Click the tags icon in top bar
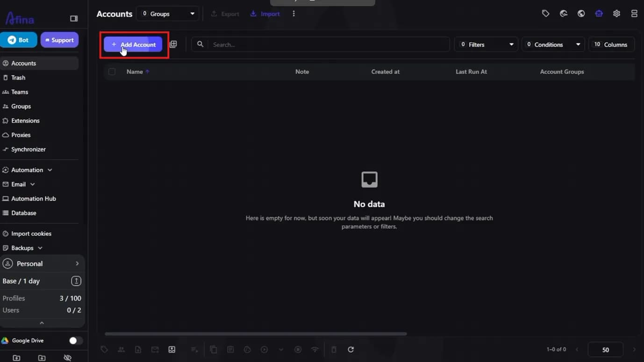The width and height of the screenshot is (644, 362). 545,14
